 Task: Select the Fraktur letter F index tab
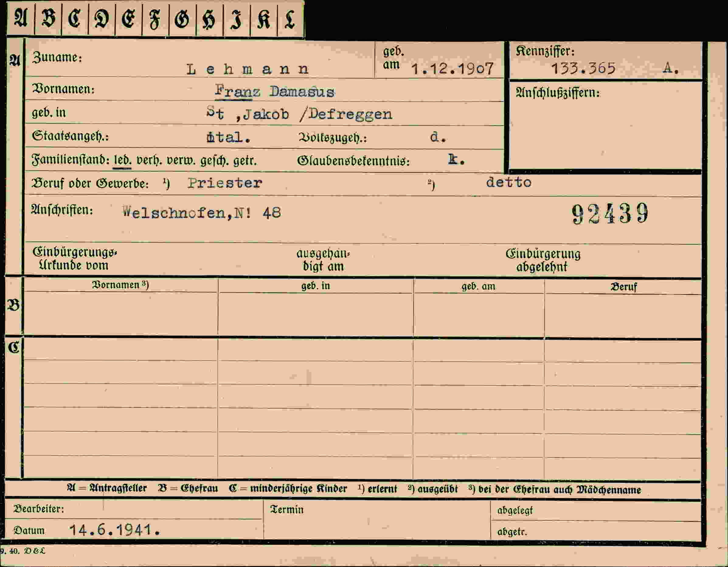click(155, 18)
